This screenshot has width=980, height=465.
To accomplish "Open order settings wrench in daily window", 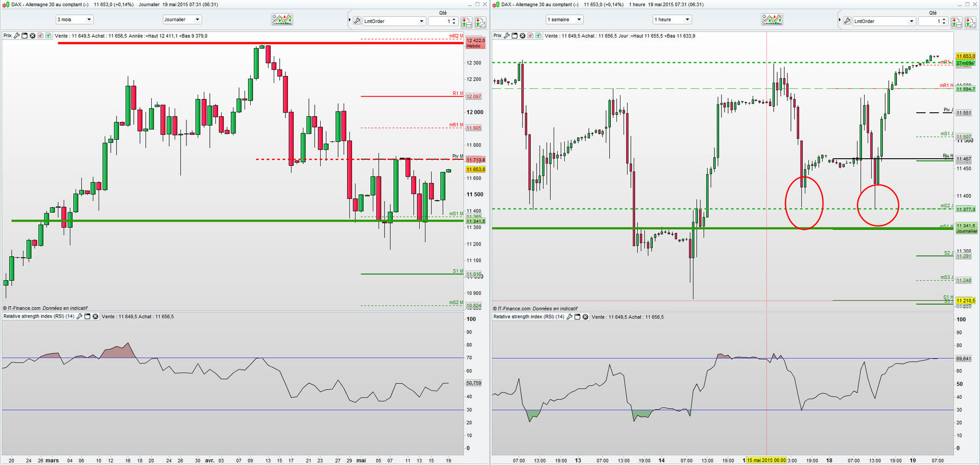I will coord(357,21).
